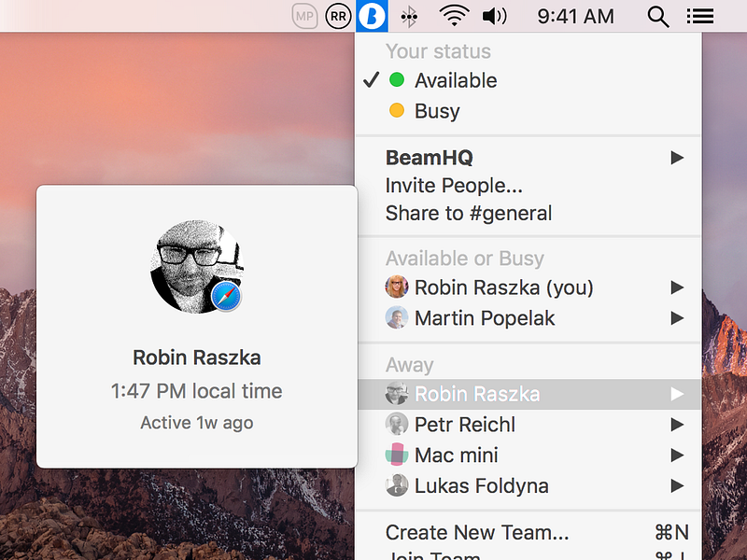Expand the BeamHQ submenu arrow
This screenshot has height=560, width=747.
(677, 158)
